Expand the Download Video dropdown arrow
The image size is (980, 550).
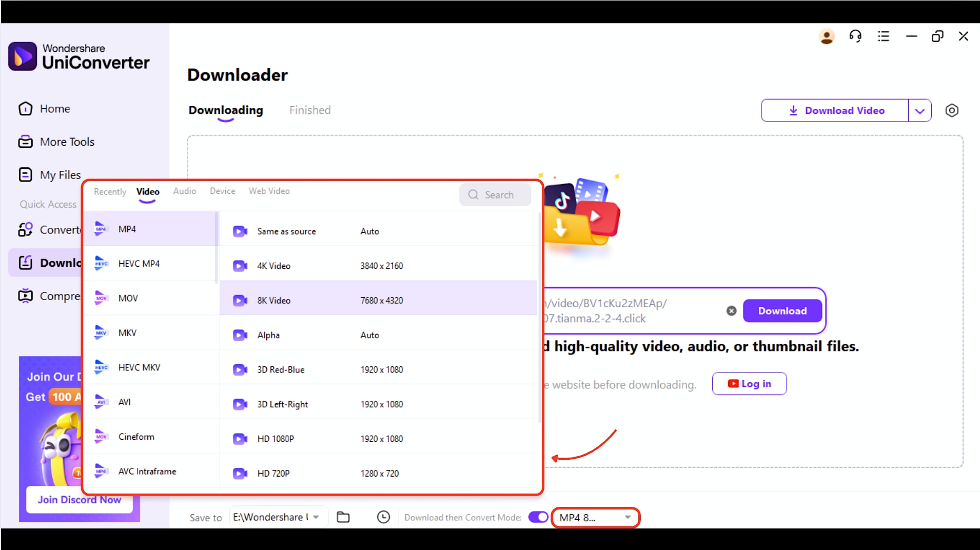[x=920, y=110]
